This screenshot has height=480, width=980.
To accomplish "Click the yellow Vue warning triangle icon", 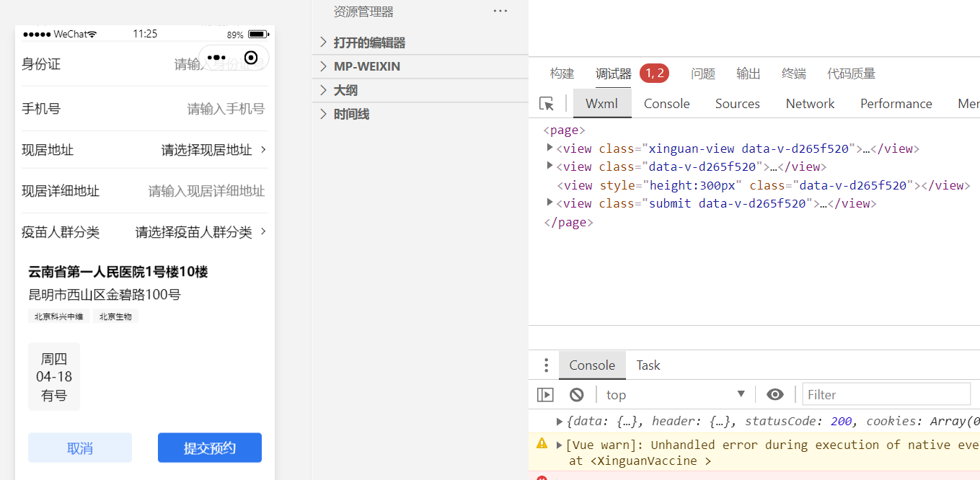I will click(x=542, y=443).
